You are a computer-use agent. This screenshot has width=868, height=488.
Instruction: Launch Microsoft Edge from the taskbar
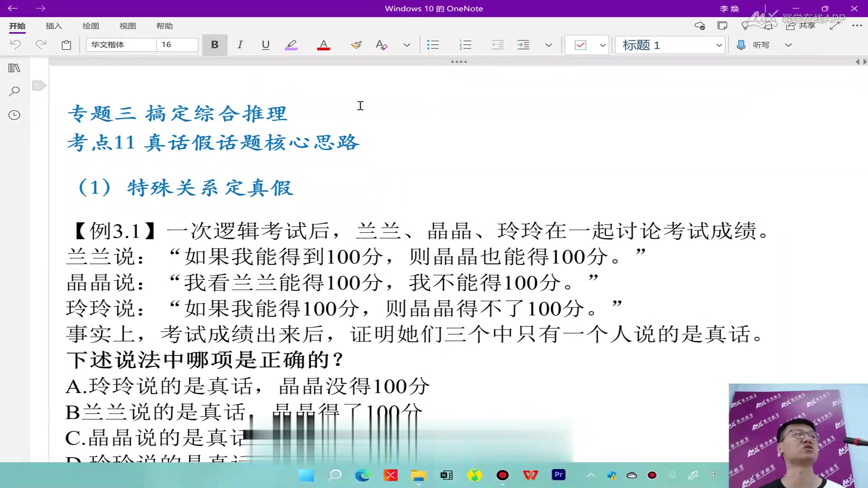[x=363, y=475]
